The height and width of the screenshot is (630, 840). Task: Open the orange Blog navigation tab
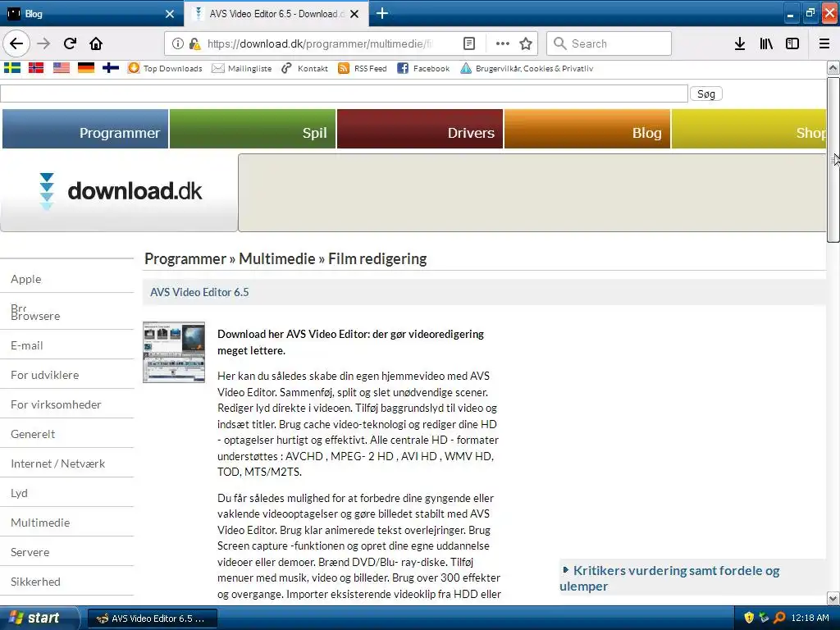coord(587,129)
